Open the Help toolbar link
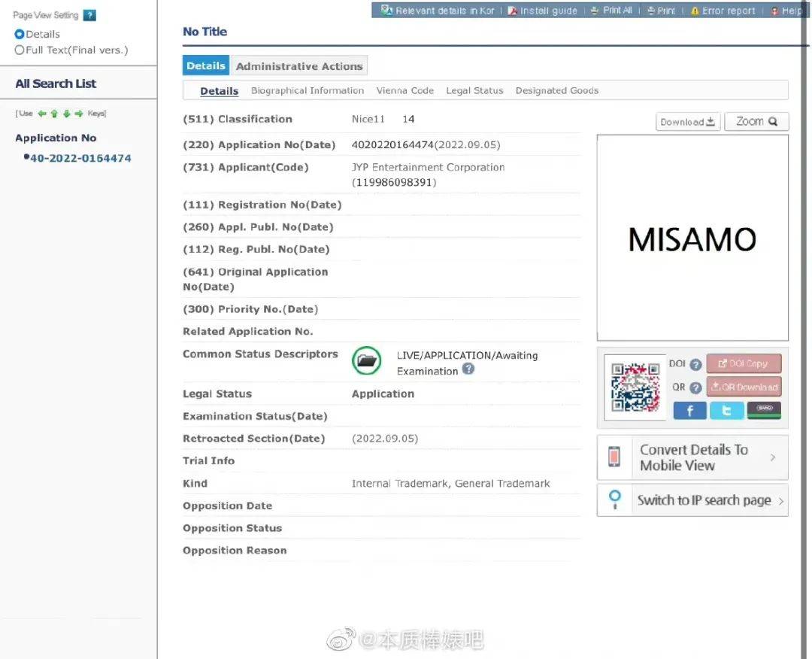This screenshot has height=659, width=812. 787,11
